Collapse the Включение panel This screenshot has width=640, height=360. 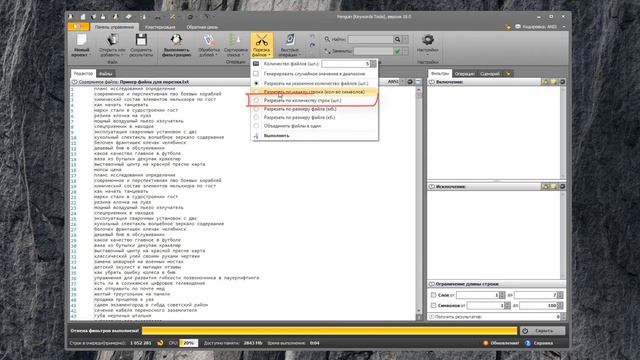pos(431,82)
